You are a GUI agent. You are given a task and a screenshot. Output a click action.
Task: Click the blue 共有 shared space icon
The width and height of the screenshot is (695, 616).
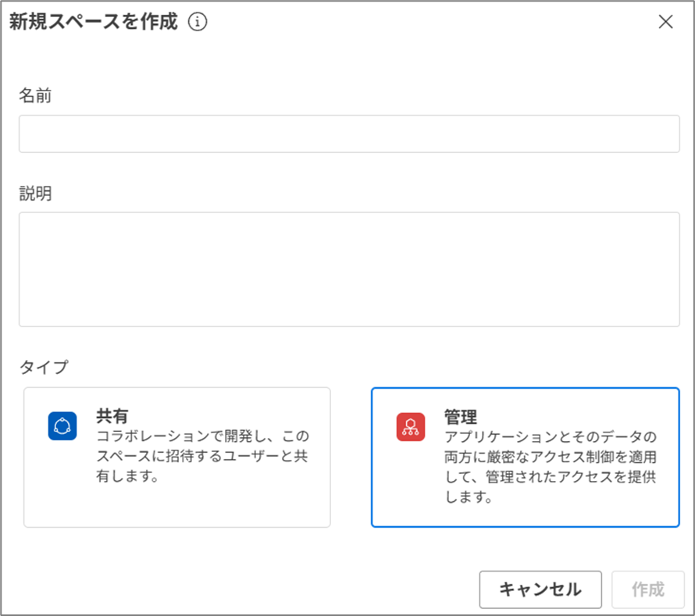coord(62,426)
